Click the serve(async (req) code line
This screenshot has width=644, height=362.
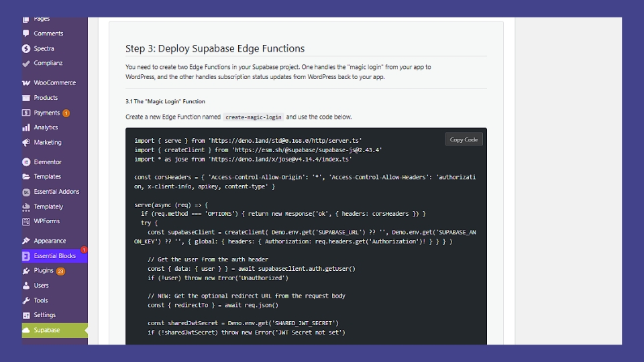tap(171, 205)
